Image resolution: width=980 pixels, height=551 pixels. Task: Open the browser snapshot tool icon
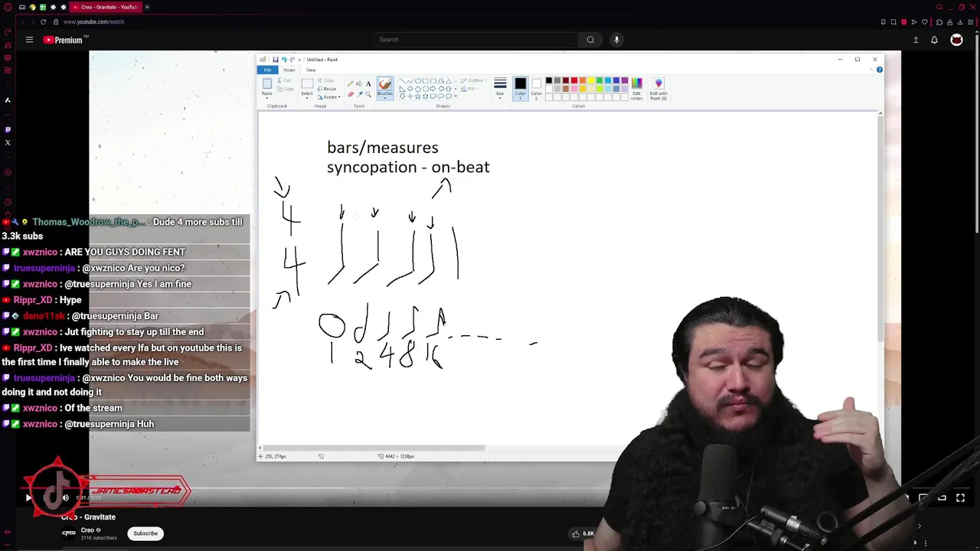[893, 21]
